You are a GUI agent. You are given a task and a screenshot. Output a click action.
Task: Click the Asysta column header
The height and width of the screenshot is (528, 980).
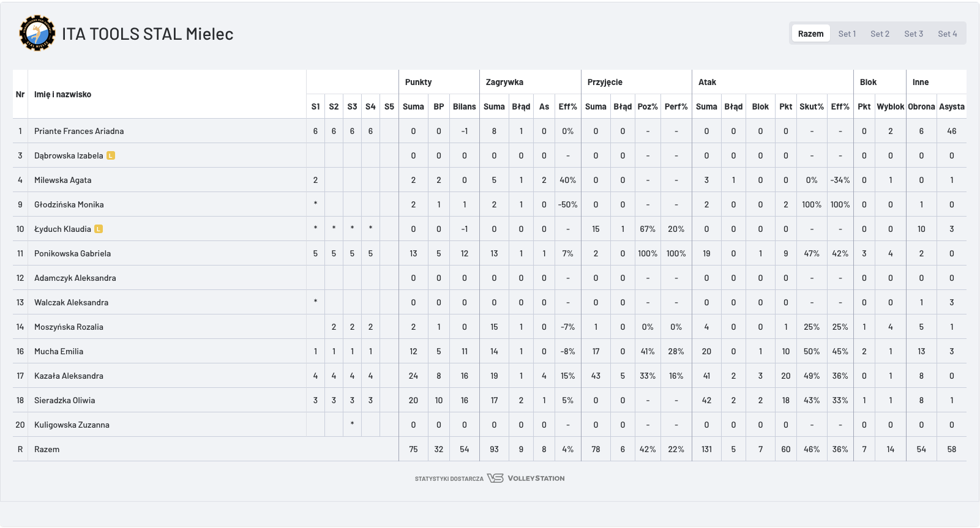click(x=951, y=106)
